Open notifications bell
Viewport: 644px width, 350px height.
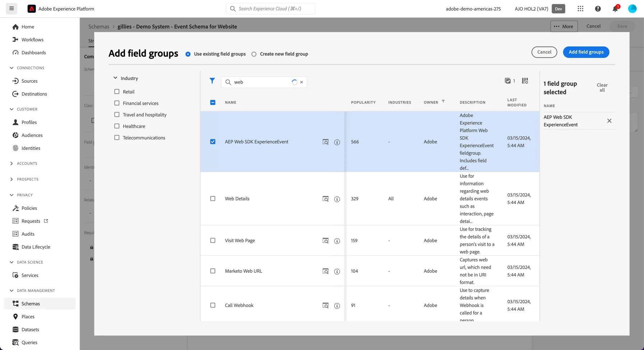615,9
